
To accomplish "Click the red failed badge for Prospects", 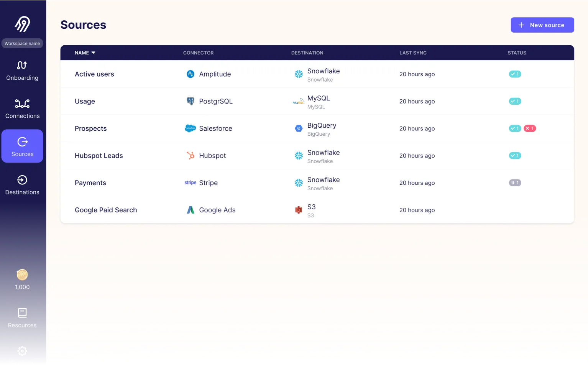I will pyautogui.click(x=530, y=128).
